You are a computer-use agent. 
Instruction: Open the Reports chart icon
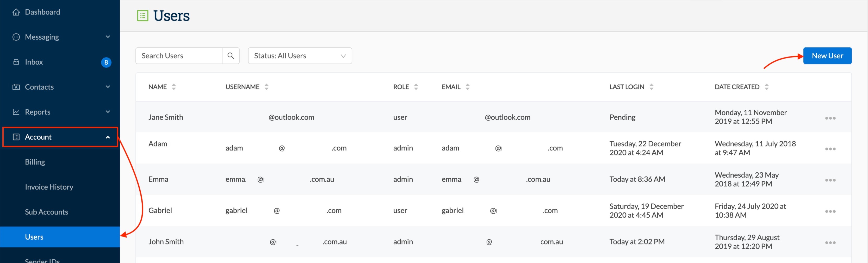point(16,112)
